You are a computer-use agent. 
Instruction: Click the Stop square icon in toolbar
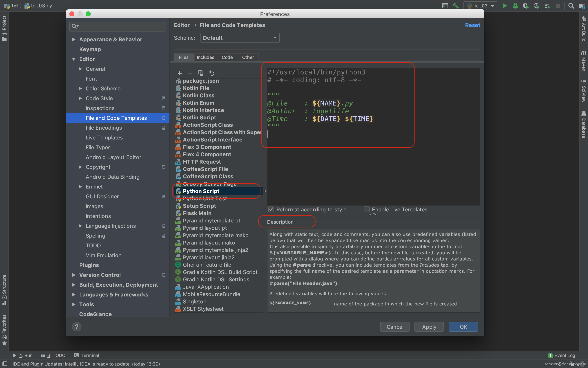point(558,6)
